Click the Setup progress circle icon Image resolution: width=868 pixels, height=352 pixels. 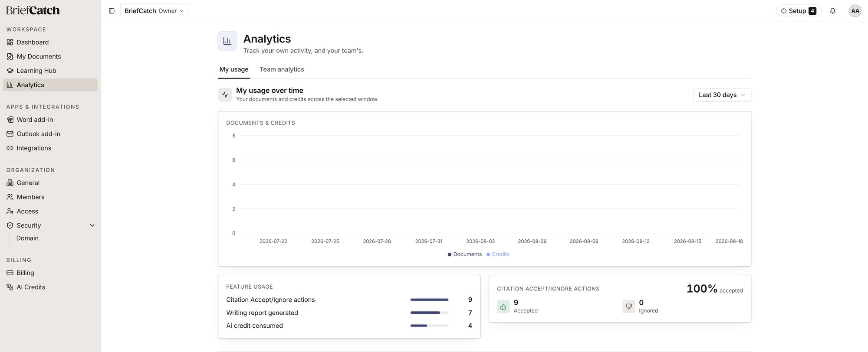(784, 11)
